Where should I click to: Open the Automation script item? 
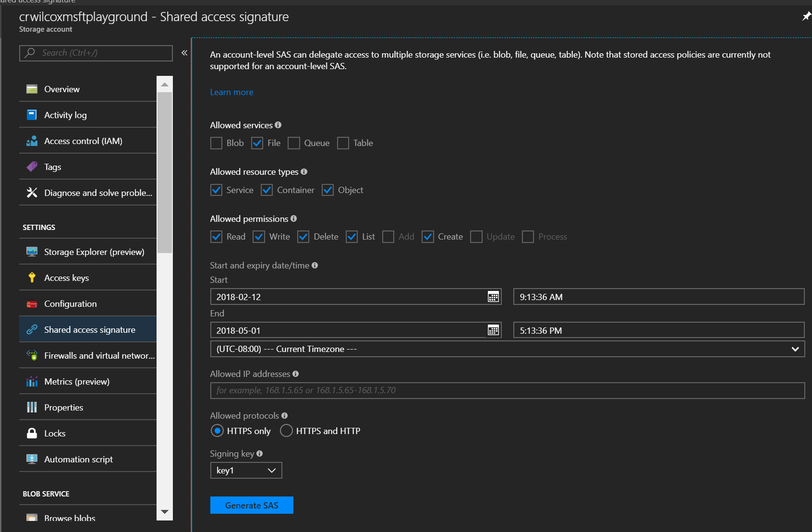point(88,459)
